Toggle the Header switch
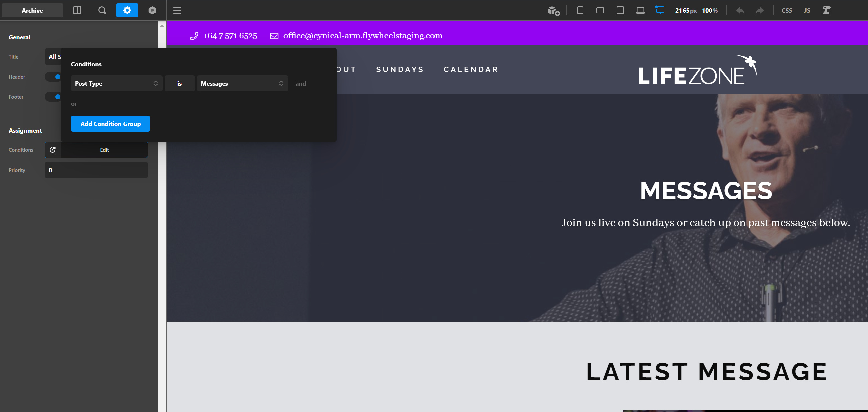The image size is (868, 412). click(54, 77)
